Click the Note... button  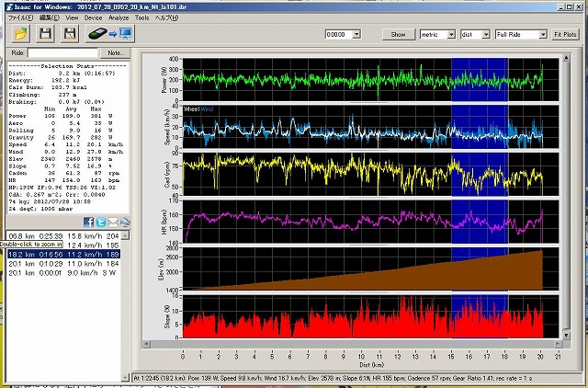115,53
